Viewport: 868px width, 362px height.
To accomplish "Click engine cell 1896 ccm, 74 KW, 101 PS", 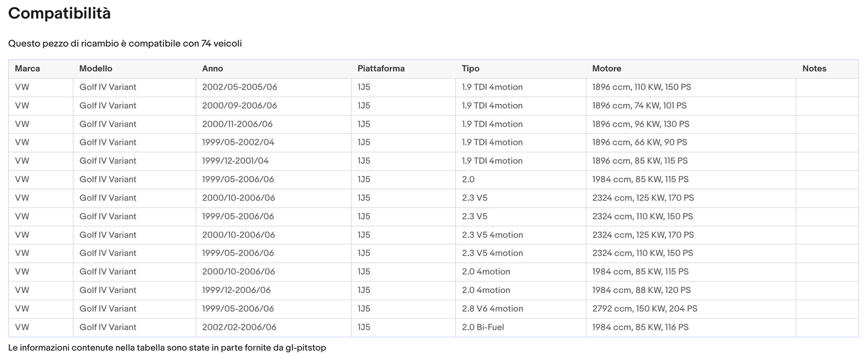I will (x=639, y=106).
